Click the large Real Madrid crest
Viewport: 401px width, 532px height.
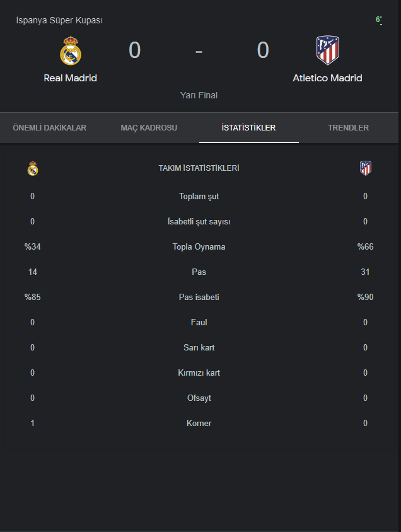click(x=70, y=51)
